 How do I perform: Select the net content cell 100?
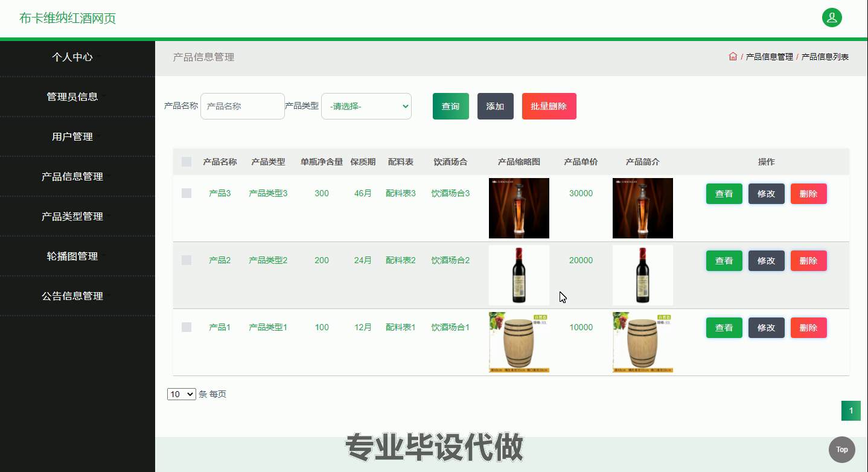322,327
